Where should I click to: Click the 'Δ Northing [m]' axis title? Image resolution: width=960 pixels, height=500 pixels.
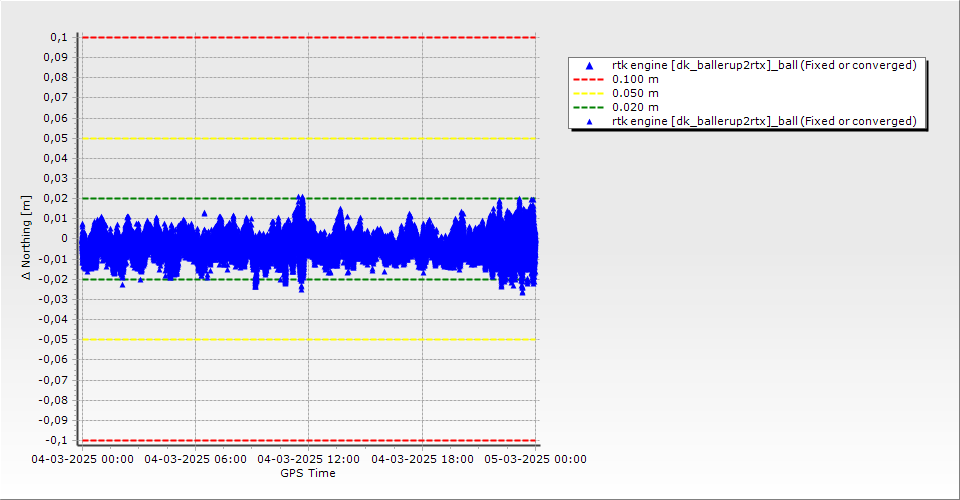[x=26, y=237]
